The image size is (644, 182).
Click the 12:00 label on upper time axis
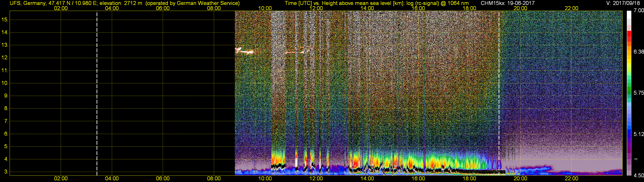click(316, 8)
